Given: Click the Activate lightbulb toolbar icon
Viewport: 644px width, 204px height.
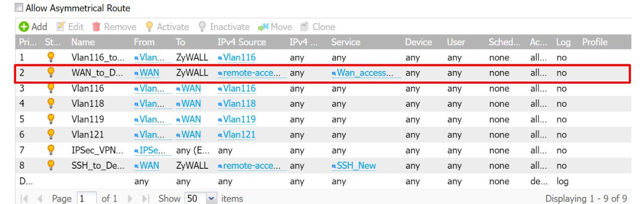Looking at the screenshot, I should pos(149,27).
